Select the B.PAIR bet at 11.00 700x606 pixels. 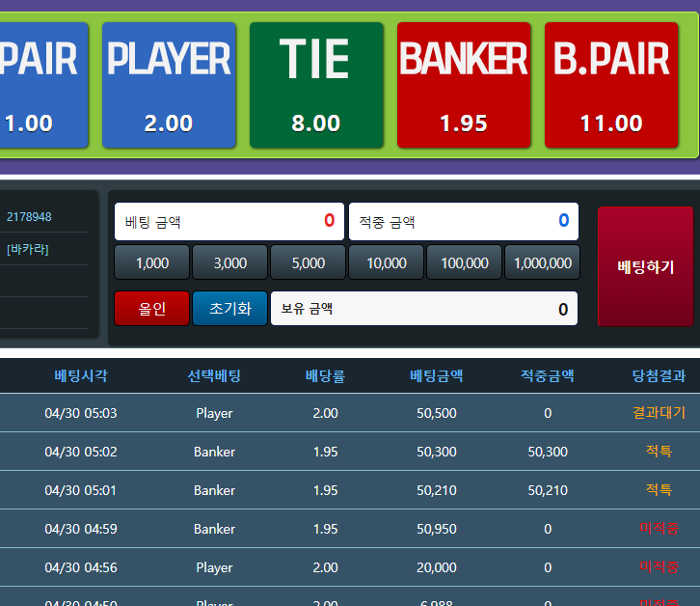pos(610,85)
